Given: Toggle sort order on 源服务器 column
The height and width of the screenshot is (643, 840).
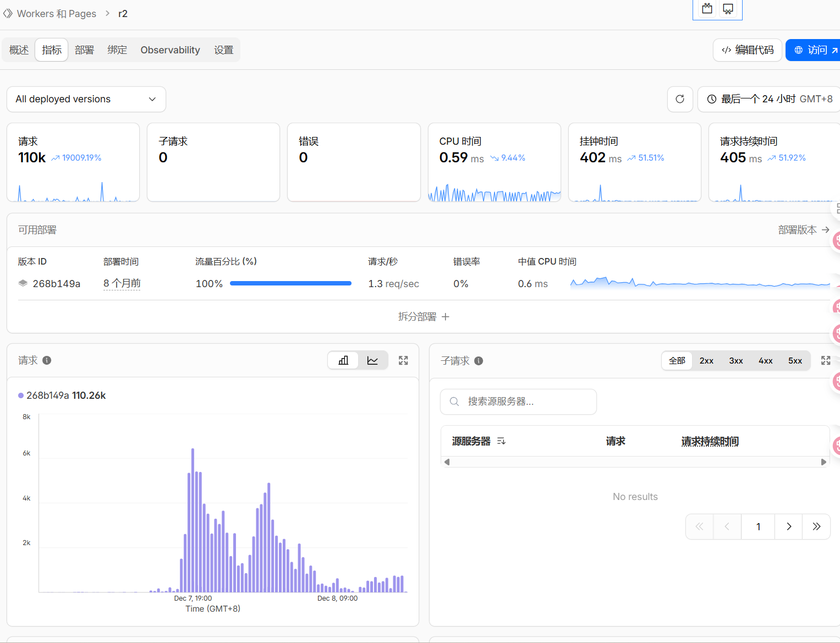Looking at the screenshot, I should point(501,441).
